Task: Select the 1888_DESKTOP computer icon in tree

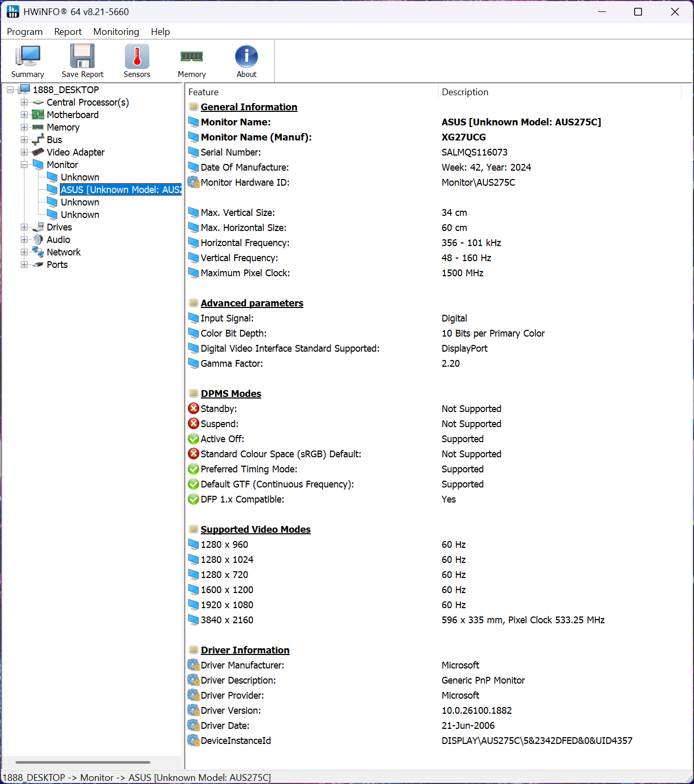Action: [24, 89]
